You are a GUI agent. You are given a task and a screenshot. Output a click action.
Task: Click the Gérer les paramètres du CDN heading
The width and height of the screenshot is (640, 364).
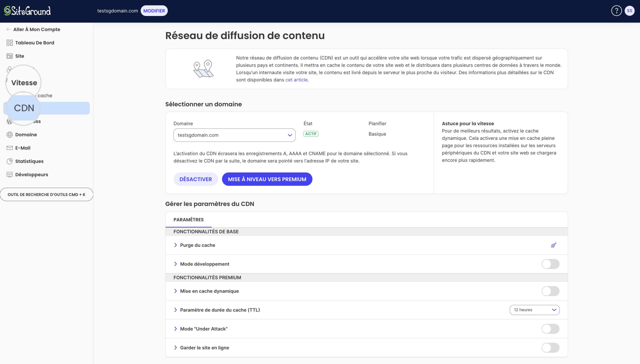(209, 204)
